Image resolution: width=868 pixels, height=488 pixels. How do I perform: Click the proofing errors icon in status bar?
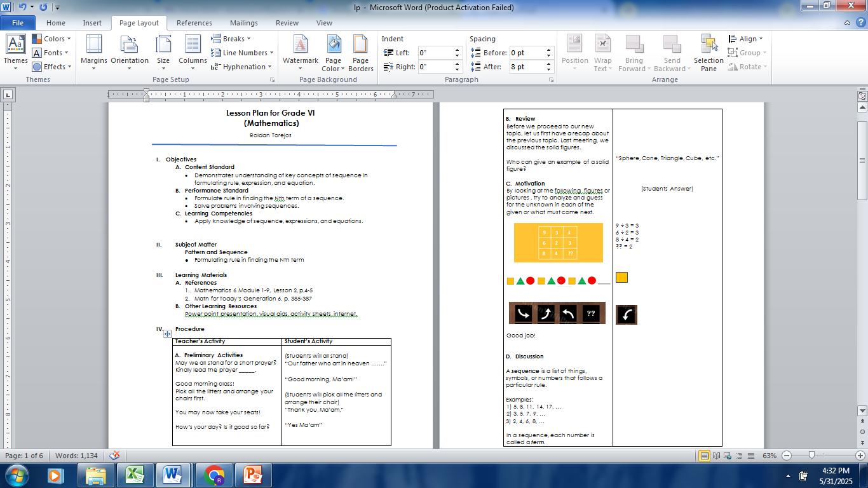(x=114, y=456)
